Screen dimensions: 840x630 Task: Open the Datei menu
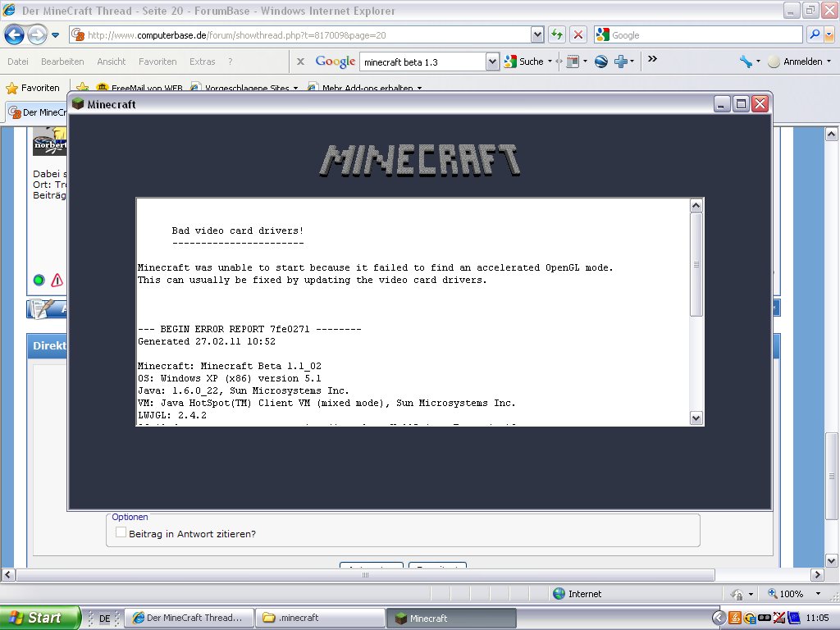(x=18, y=62)
